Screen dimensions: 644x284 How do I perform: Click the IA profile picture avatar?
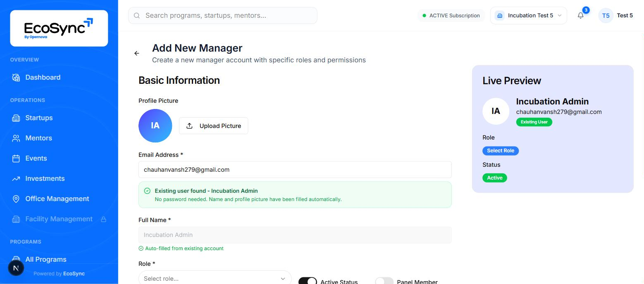[x=155, y=126]
